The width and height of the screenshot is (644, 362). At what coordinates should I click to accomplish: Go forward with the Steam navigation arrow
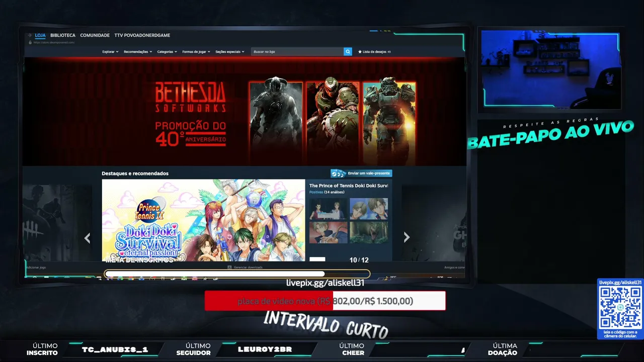(30, 36)
